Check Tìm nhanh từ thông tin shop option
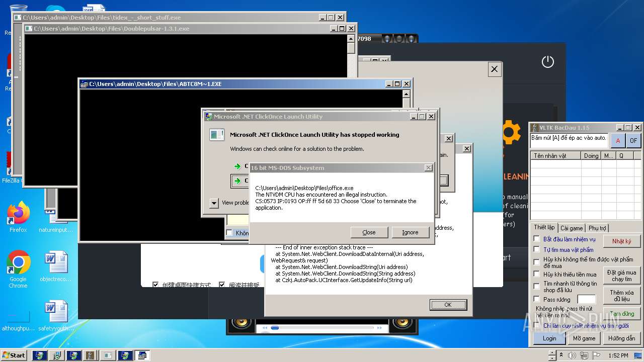Screen dimensions: 644x362 click(537, 286)
